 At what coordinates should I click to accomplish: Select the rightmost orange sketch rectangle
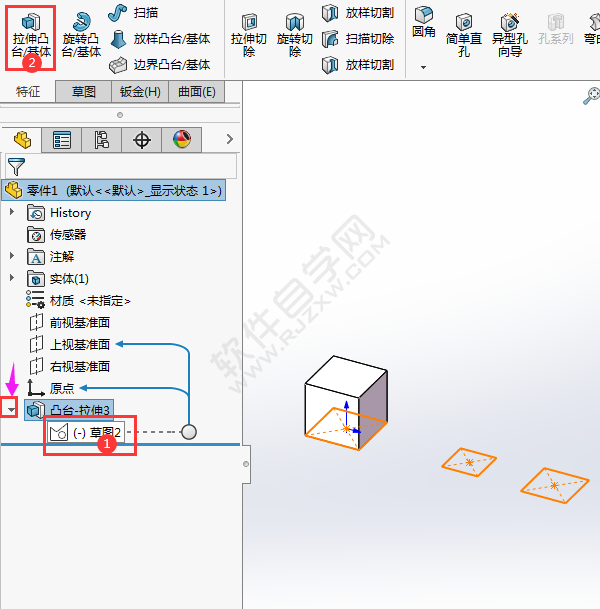point(555,485)
